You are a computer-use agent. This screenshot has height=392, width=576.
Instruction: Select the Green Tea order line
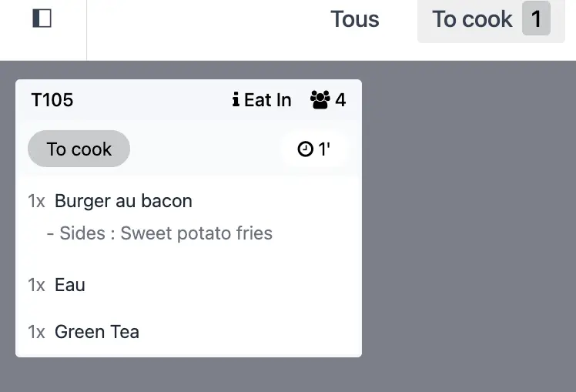click(x=97, y=332)
